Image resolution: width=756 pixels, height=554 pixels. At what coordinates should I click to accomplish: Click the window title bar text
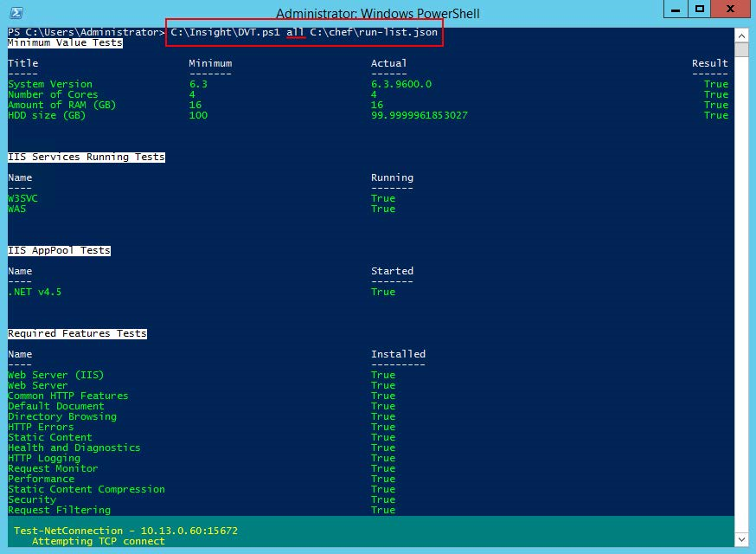pyautogui.click(x=377, y=14)
